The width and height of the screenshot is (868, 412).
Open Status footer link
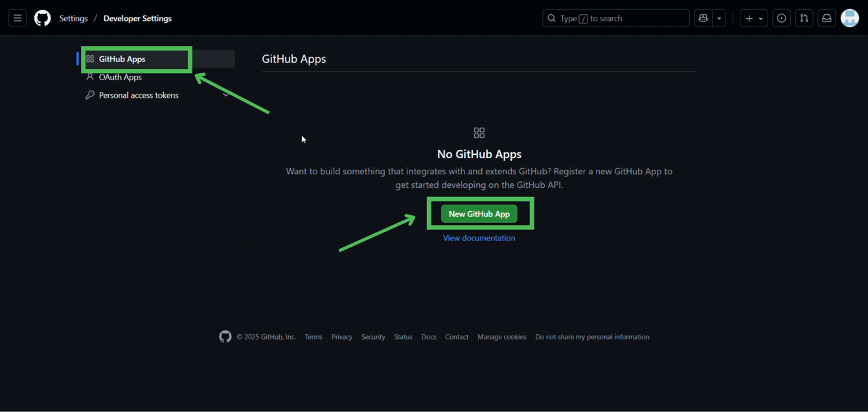click(403, 337)
